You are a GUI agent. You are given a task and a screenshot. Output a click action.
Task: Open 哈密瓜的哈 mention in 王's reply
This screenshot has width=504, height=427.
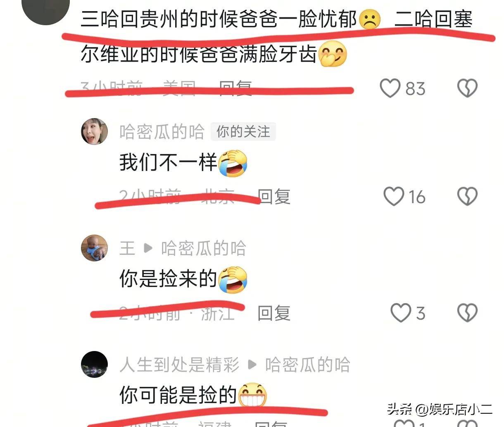click(204, 248)
